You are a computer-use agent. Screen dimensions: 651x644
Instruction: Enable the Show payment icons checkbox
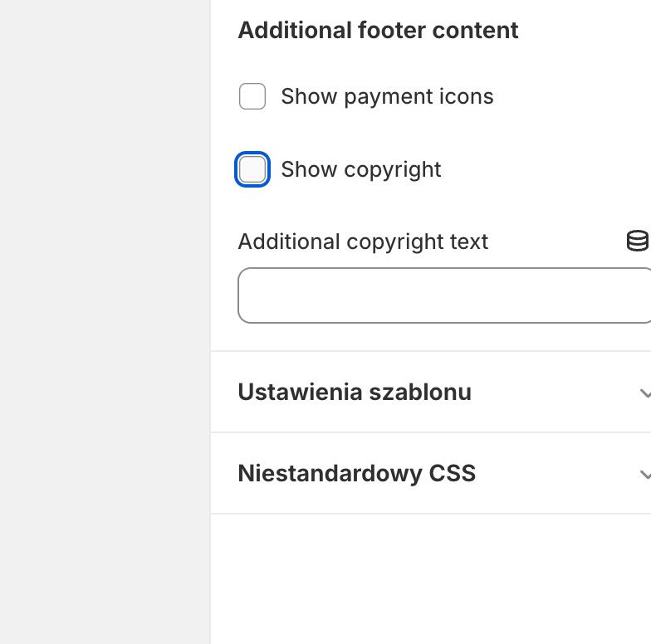click(x=252, y=96)
